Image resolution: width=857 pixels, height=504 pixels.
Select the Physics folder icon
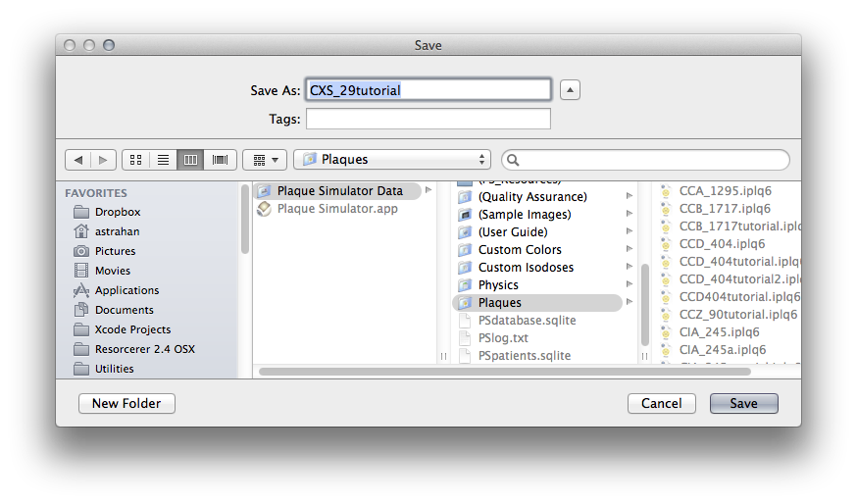(x=465, y=285)
